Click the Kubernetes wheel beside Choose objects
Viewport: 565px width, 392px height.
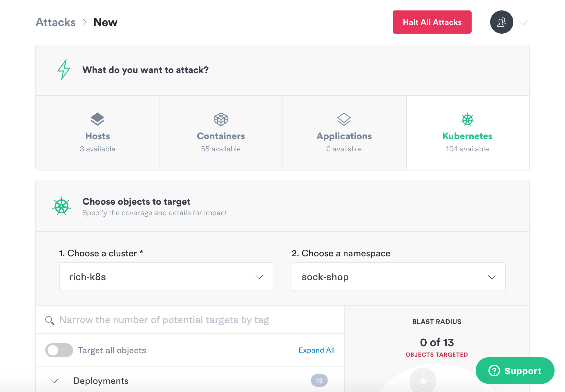tap(61, 206)
